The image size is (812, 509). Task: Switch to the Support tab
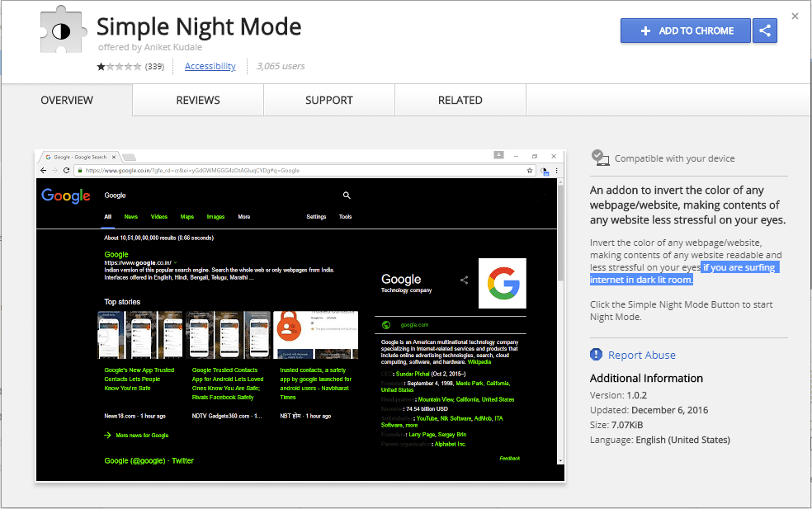[328, 100]
